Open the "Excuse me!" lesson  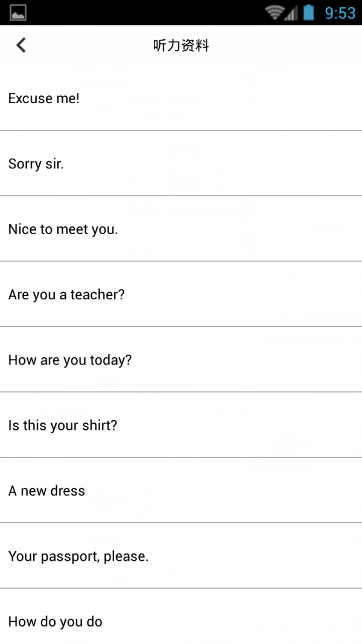coord(44,98)
